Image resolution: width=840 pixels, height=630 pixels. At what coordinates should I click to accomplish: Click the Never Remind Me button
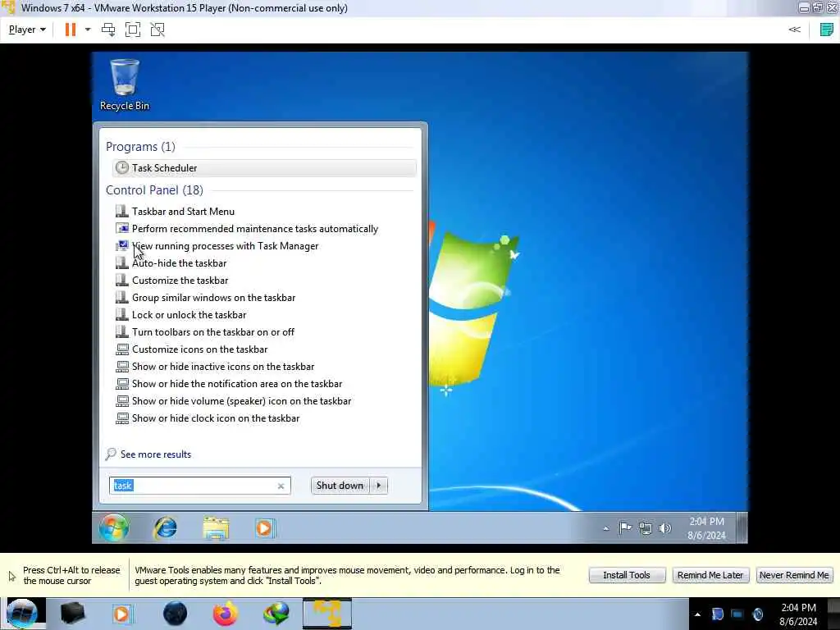point(794,575)
